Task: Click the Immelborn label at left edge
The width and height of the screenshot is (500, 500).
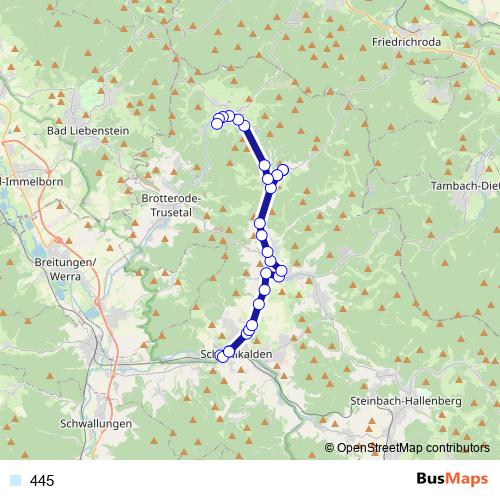Action: (32, 182)
